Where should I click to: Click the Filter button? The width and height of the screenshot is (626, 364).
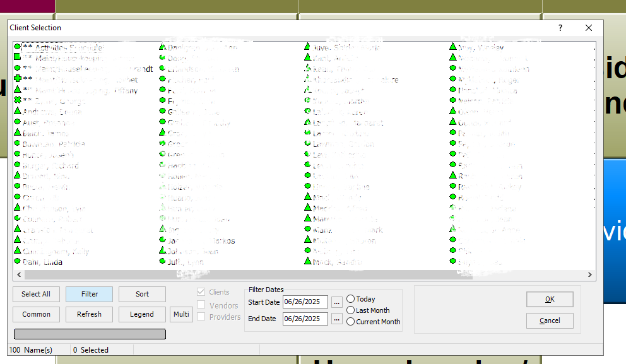89,294
